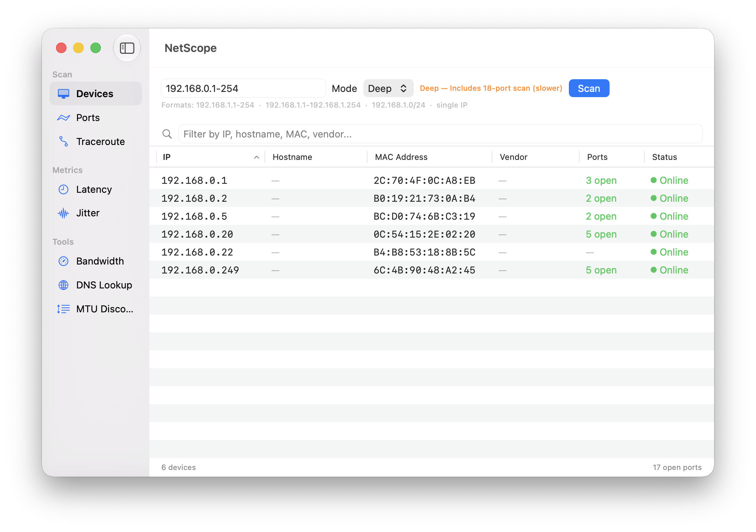This screenshot has width=756, height=532.
Task: Click the '17 open ports' footer summary
Action: tap(677, 467)
